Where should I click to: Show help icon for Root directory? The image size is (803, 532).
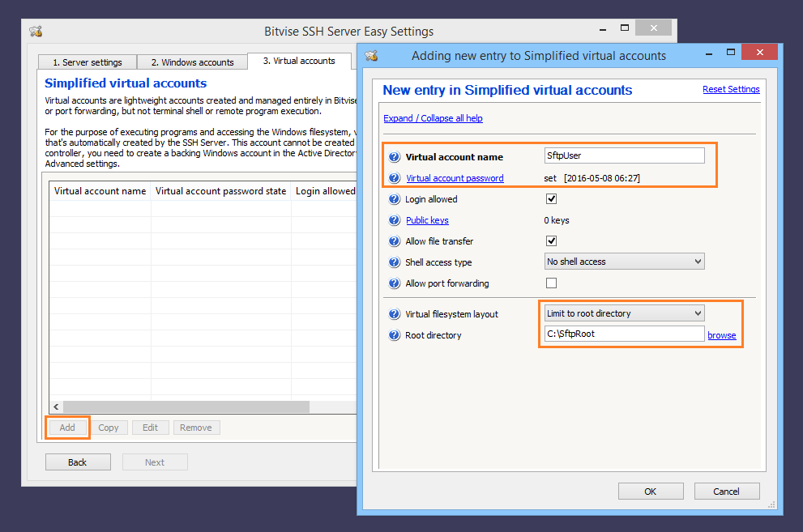[x=394, y=335]
